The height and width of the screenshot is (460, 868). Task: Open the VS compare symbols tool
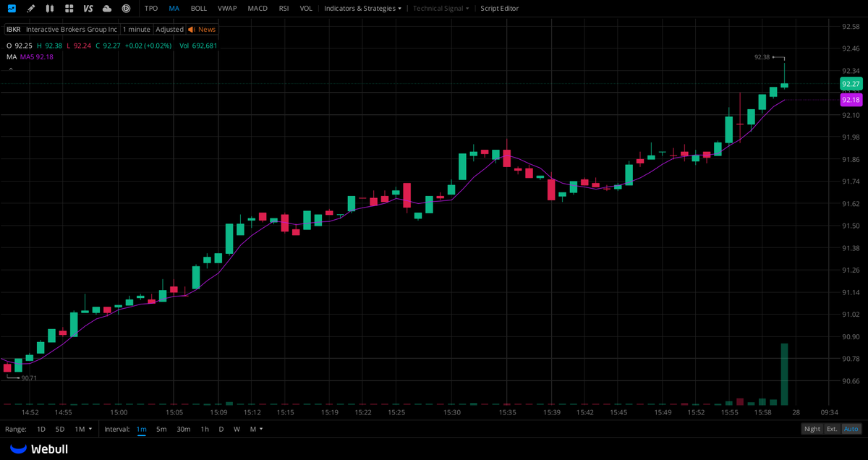coord(88,9)
